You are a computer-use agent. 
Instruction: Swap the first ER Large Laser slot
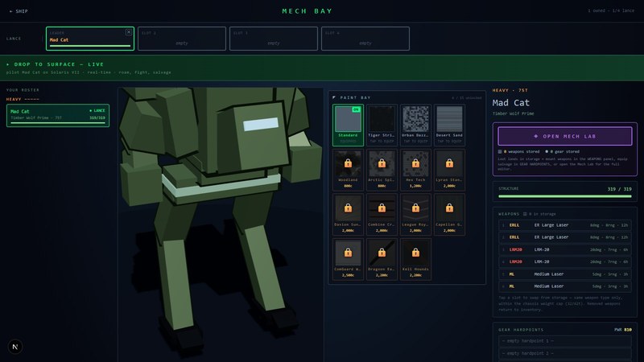pos(565,225)
